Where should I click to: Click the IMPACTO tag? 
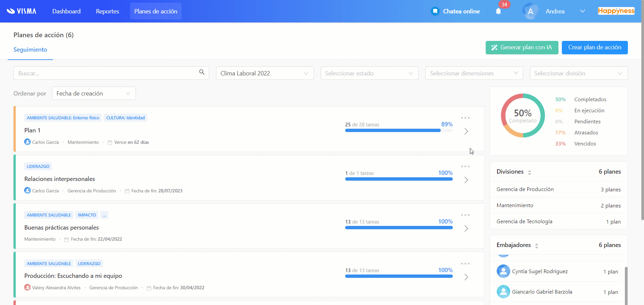click(87, 215)
